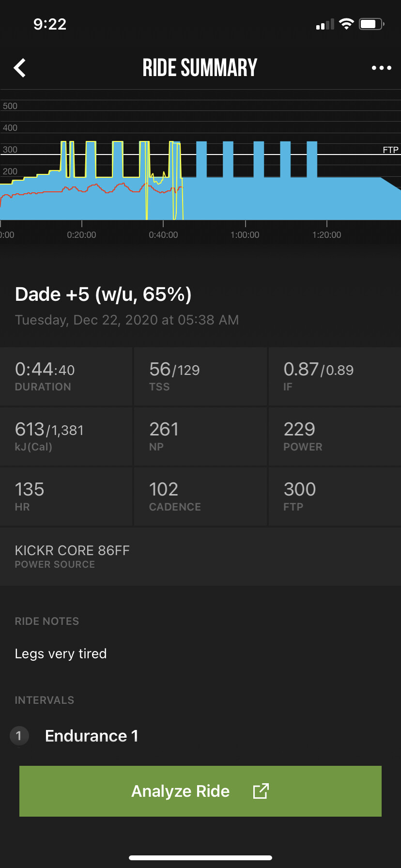Tap the 1:00:00 mark on chart timeline
This screenshot has width=401, height=868.
point(245,235)
